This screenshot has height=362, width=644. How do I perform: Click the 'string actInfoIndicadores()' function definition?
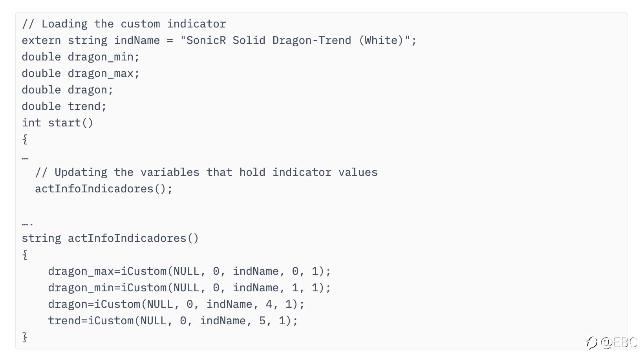click(x=110, y=238)
